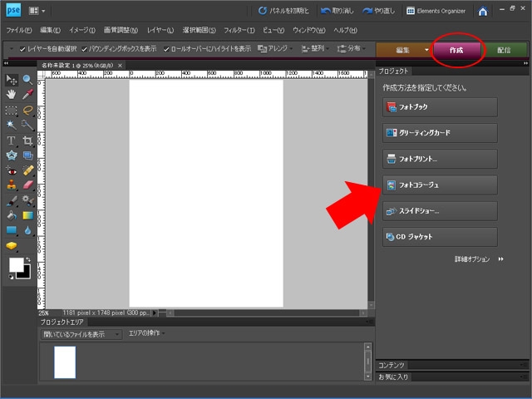The width and height of the screenshot is (532, 399).
Task: Click the 25% zoom level field
Action: click(44, 313)
